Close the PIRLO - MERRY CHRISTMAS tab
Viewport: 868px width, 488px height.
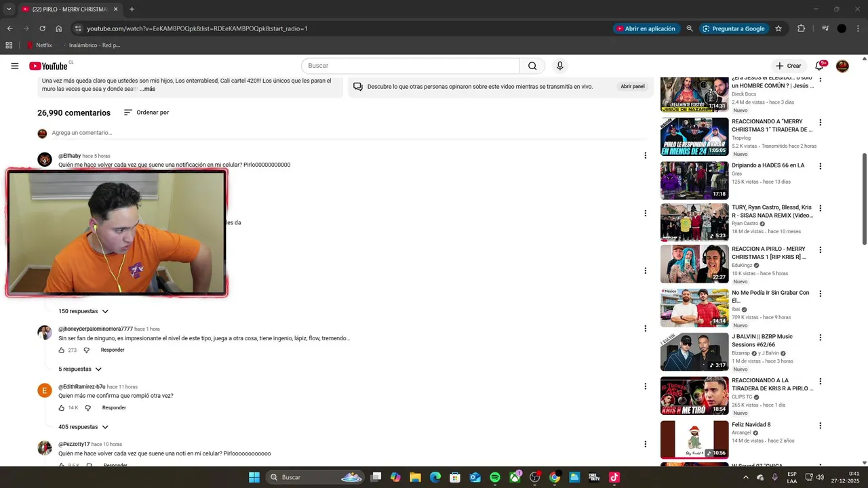pyautogui.click(x=115, y=9)
